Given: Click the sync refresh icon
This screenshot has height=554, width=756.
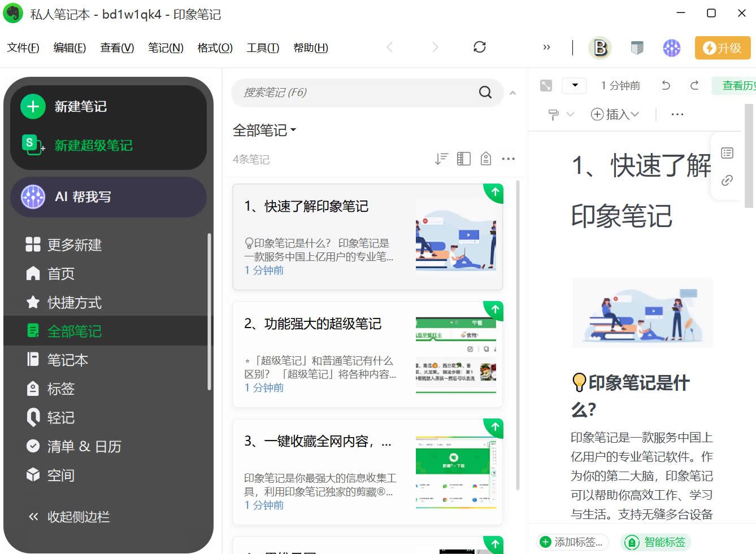Looking at the screenshot, I should pos(479,47).
